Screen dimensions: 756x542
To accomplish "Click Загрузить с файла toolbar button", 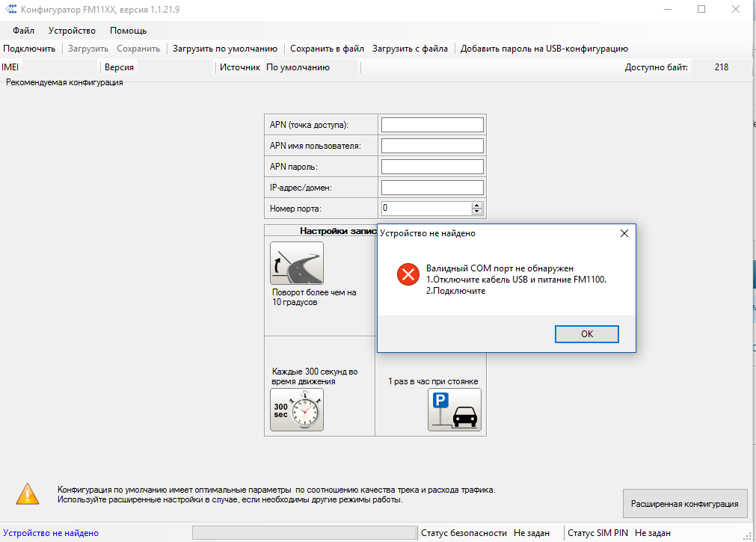I will click(410, 49).
